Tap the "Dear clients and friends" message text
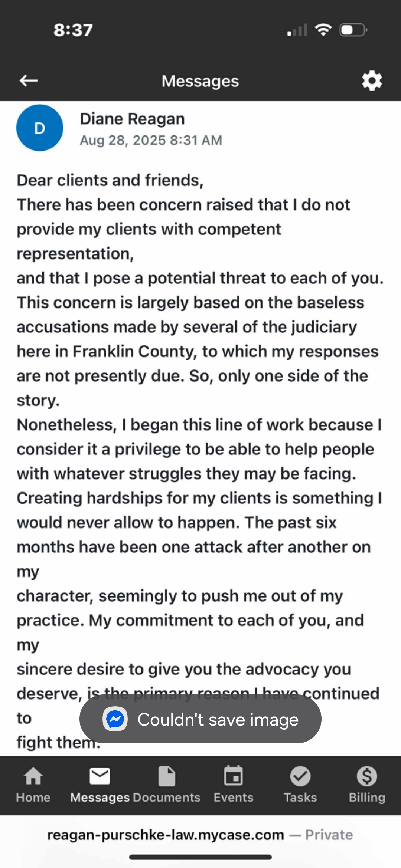Screen dimensions: 401x868 pyautogui.click(x=110, y=180)
